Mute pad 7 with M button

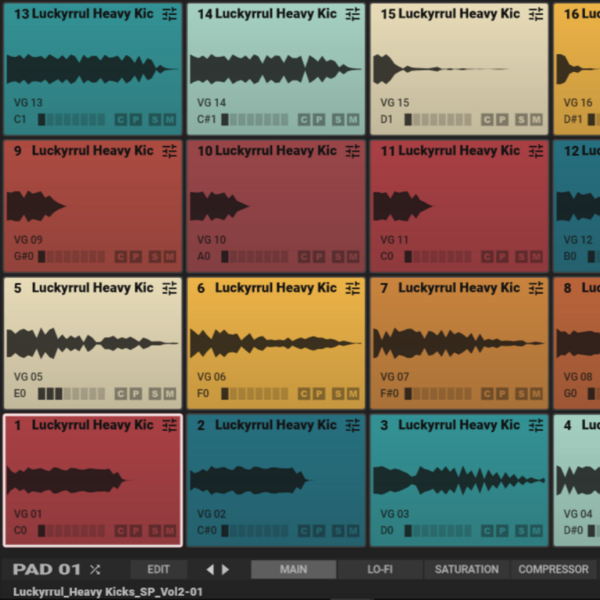tap(536, 393)
